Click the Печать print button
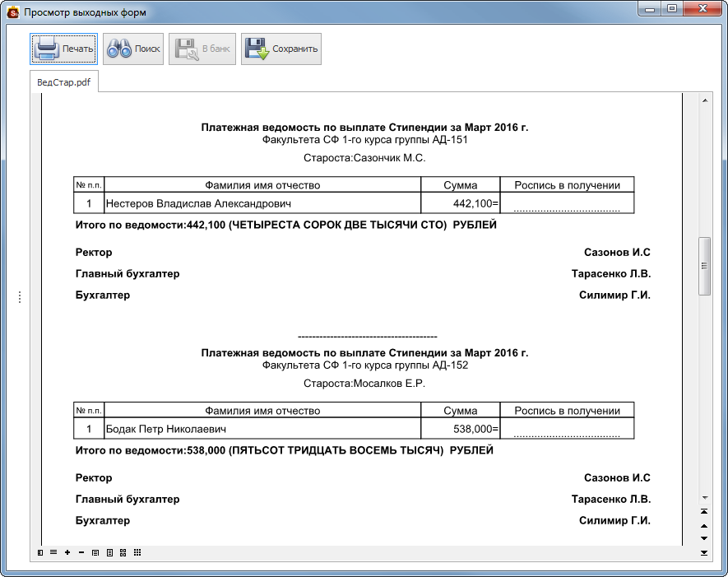Image resolution: width=728 pixels, height=577 pixels. pos(63,49)
